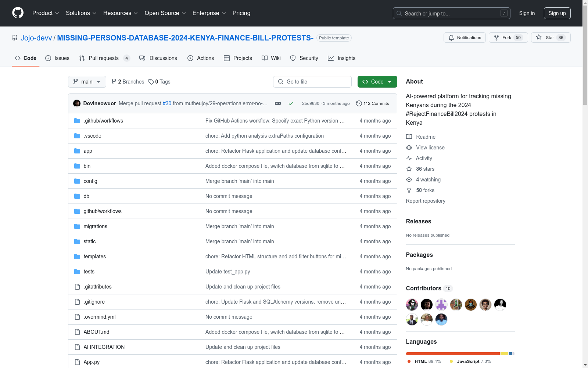The image size is (588, 368).
Task: Expand the Product menu
Action: click(46, 13)
